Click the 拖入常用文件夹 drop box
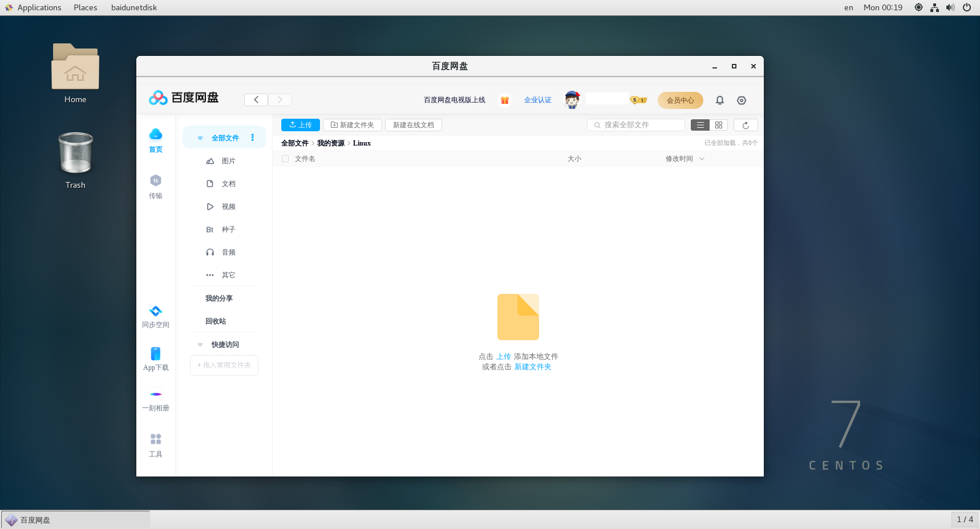Viewport: 980px width, 529px height. [224, 365]
